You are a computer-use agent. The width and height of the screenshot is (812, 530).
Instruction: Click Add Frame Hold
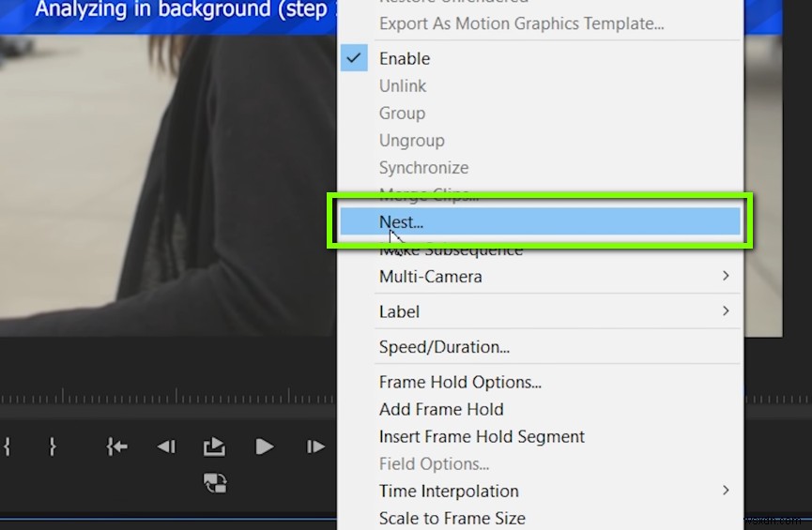[540, 409]
